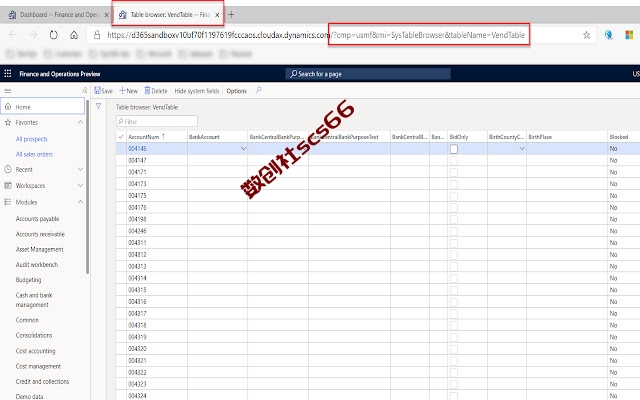Viewport: 640px width, 400px height.
Task: Click the browser forward arrow
Action: [33, 35]
